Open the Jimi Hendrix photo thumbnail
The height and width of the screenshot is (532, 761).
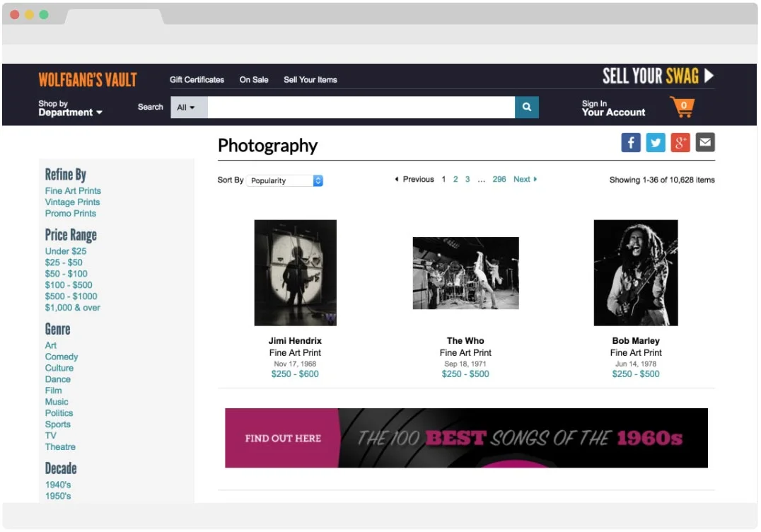[x=295, y=272]
